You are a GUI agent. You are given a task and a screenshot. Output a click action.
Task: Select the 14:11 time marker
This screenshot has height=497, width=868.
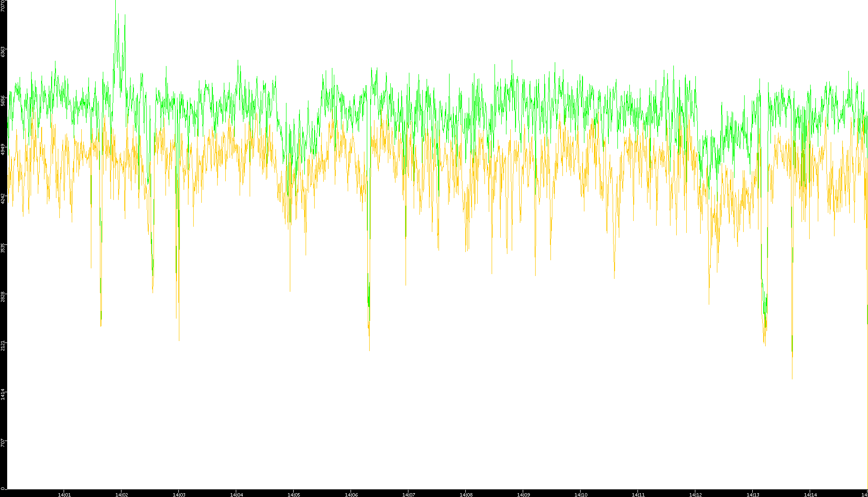coord(638,495)
